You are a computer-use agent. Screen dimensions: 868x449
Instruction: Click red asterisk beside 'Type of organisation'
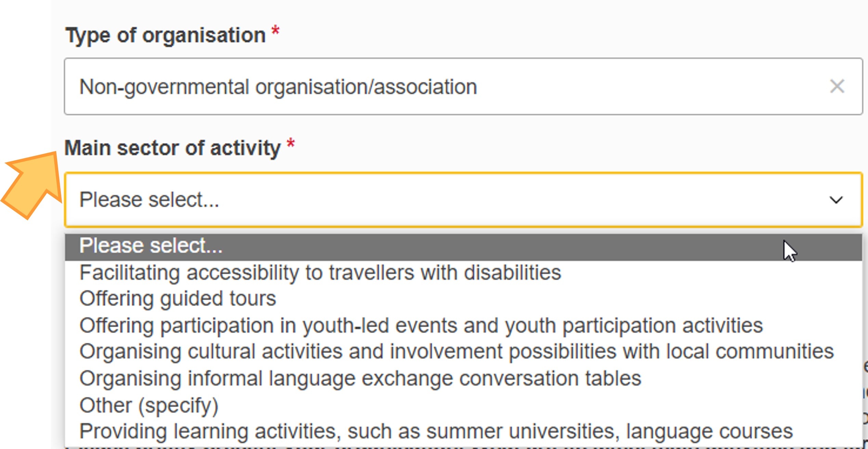[275, 31]
